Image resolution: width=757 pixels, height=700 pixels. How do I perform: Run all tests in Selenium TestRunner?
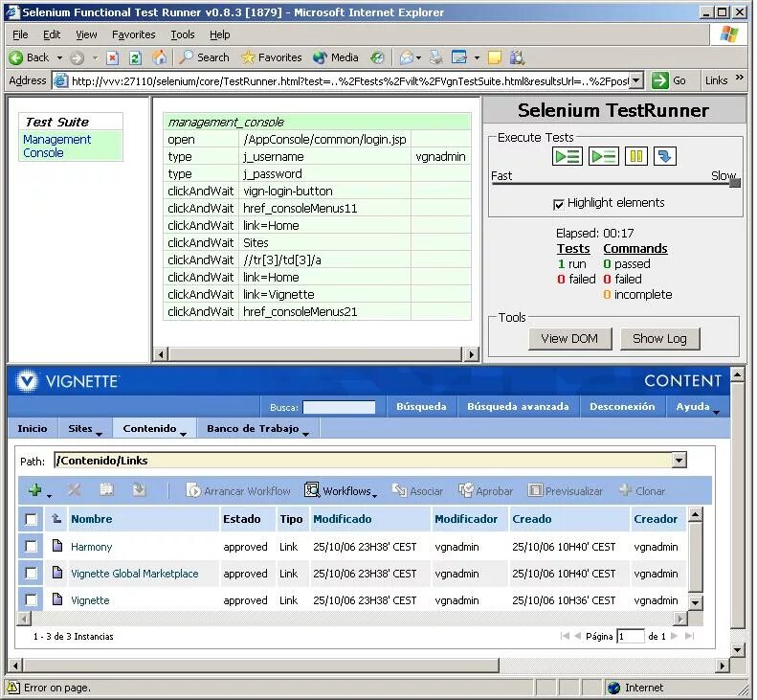567,156
